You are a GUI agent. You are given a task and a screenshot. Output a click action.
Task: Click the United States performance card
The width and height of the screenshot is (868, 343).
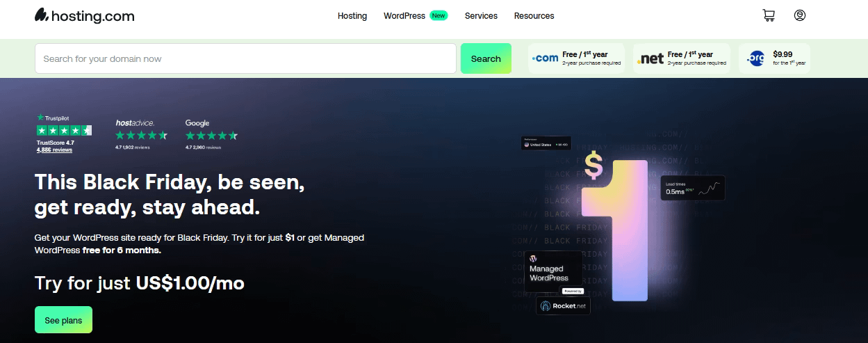point(546,143)
